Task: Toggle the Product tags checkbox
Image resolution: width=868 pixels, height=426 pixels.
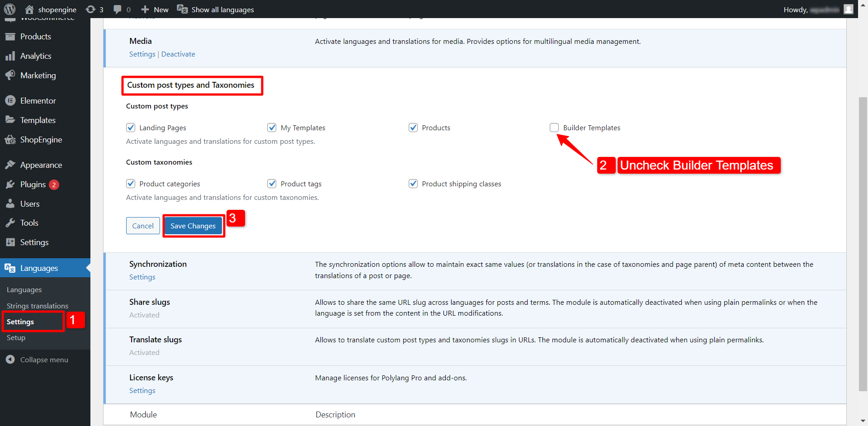Action: [x=272, y=184]
